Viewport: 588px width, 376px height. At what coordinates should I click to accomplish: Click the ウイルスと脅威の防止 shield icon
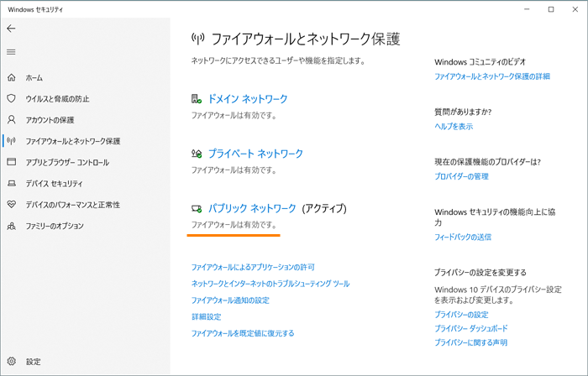click(x=11, y=98)
